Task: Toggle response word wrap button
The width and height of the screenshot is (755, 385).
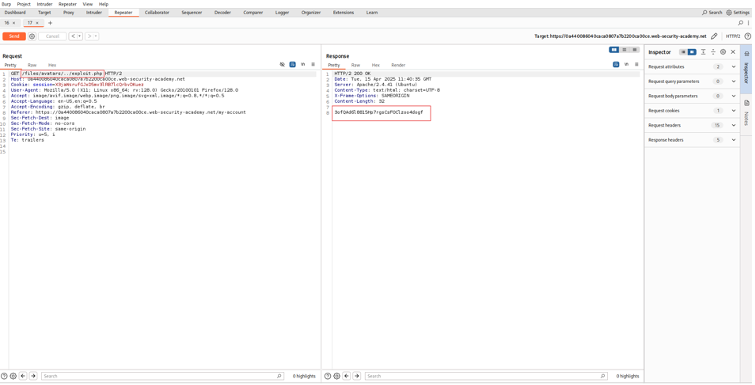Action: pos(616,64)
